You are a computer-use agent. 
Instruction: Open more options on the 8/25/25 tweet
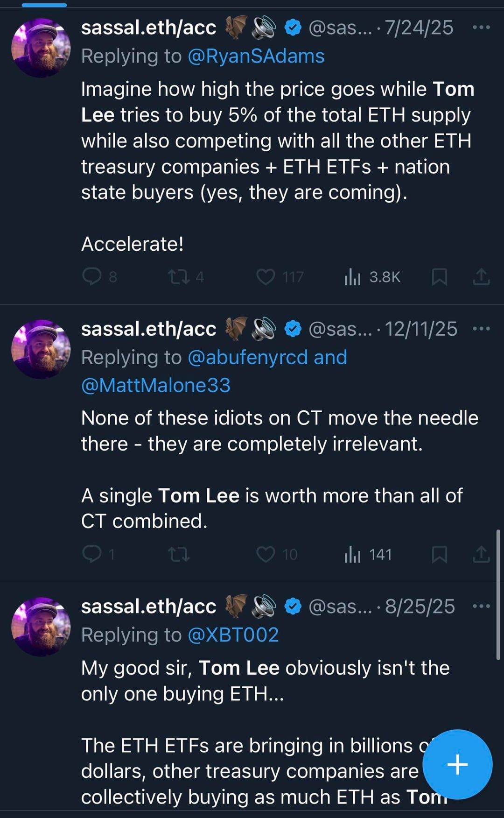(481, 606)
